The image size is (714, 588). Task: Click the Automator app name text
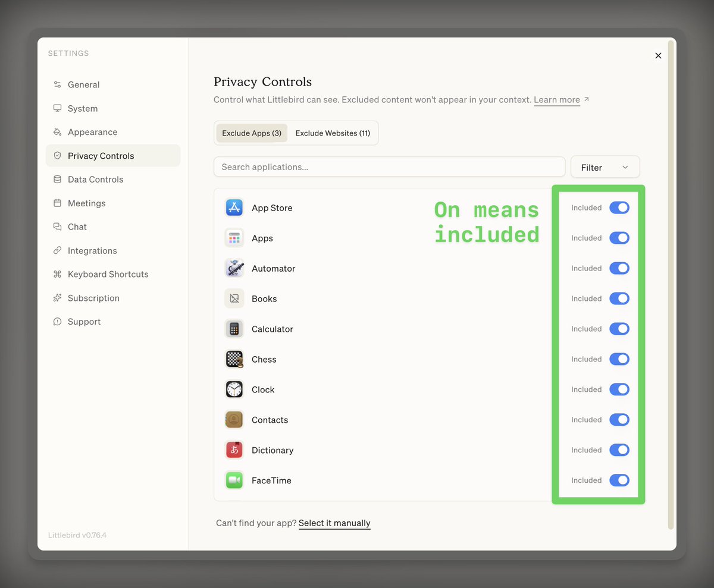[x=273, y=268]
